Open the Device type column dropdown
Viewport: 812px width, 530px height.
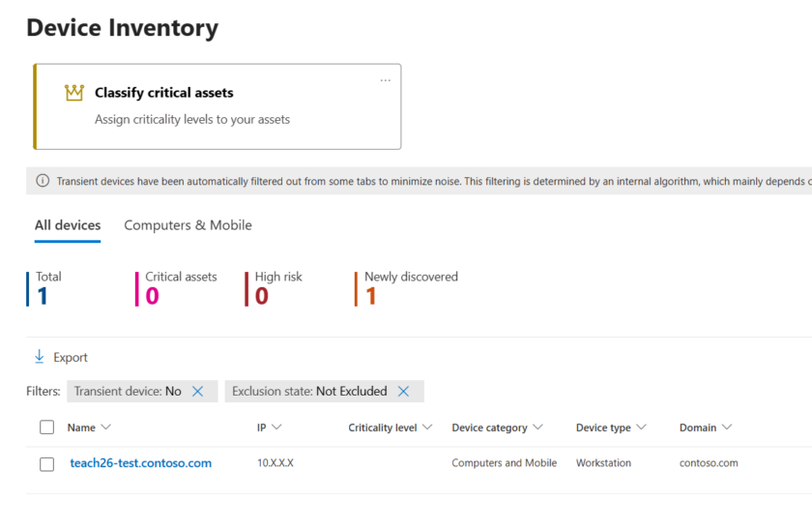pyautogui.click(x=641, y=427)
